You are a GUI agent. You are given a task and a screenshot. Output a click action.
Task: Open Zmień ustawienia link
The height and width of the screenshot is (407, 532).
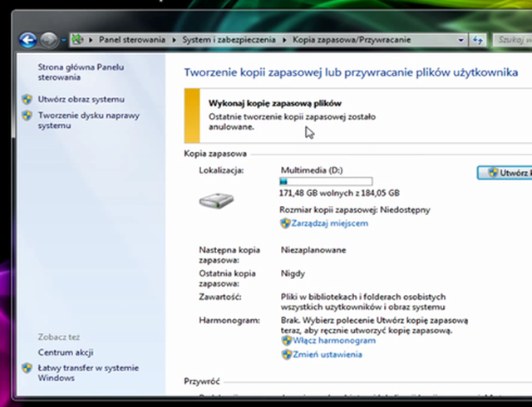328,355
